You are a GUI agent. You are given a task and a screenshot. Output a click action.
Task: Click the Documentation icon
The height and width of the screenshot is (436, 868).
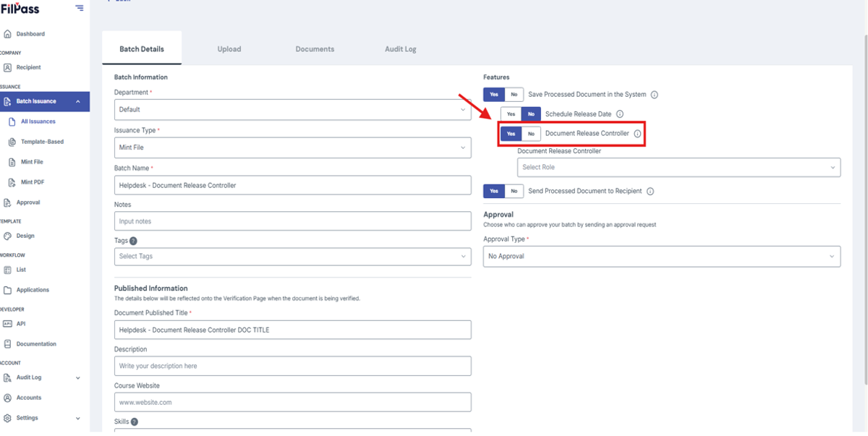(7, 344)
